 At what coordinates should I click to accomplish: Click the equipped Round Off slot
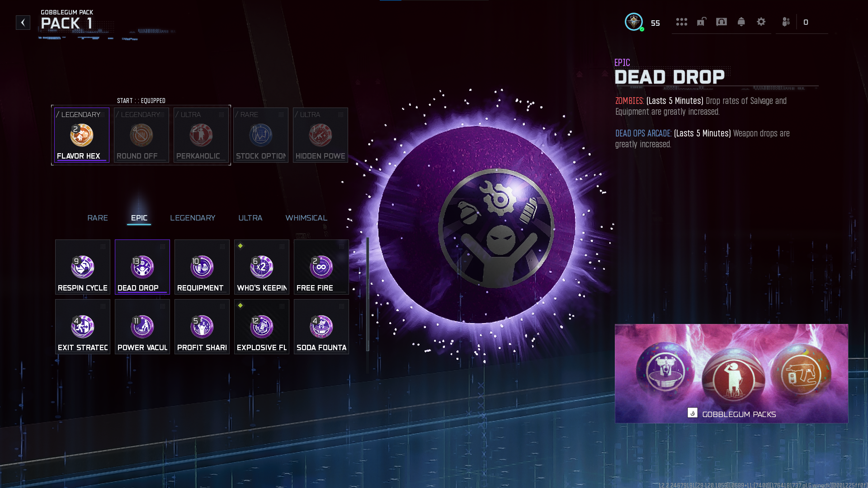(142, 135)
